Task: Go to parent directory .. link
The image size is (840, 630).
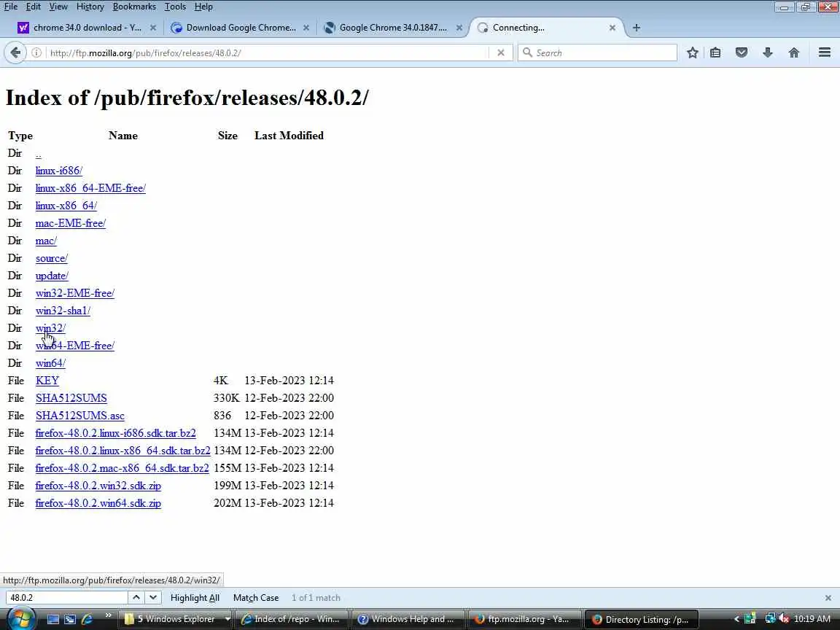Action: (x=38, y=154)
